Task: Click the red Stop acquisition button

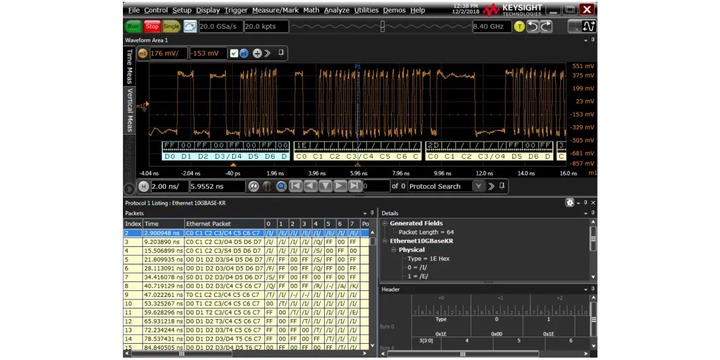Action: click(x=152, y=27)
